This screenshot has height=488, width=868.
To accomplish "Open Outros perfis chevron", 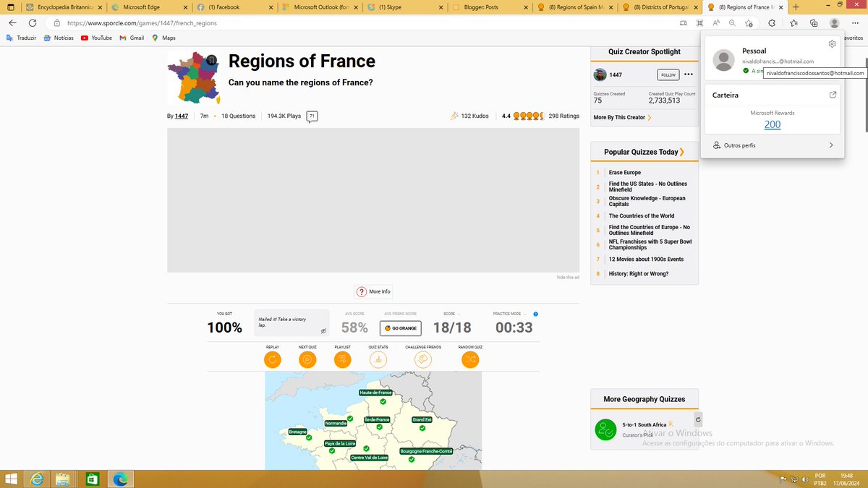I will pos(831,145).
